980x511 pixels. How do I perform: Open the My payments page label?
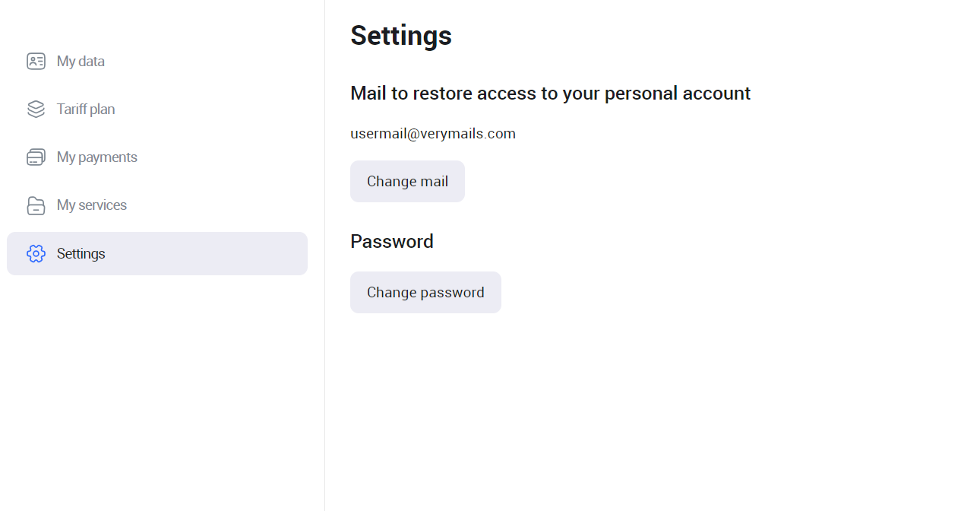97,157
